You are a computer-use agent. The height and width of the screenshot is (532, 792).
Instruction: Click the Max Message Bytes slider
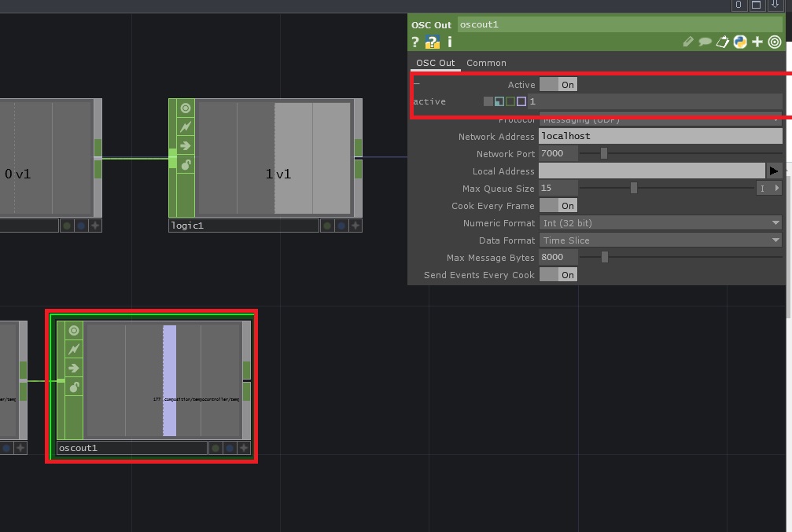click(680, 258)
